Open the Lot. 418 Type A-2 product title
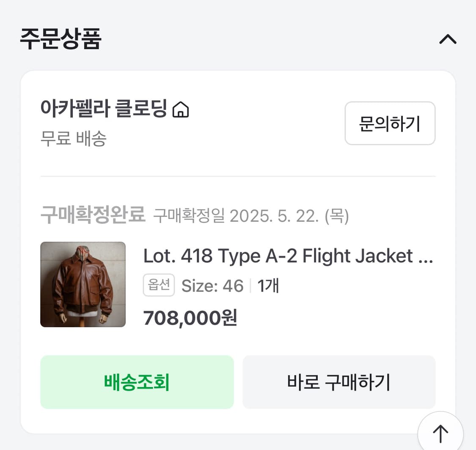This screenshot has height=450, width=476. tap(288, 256)
